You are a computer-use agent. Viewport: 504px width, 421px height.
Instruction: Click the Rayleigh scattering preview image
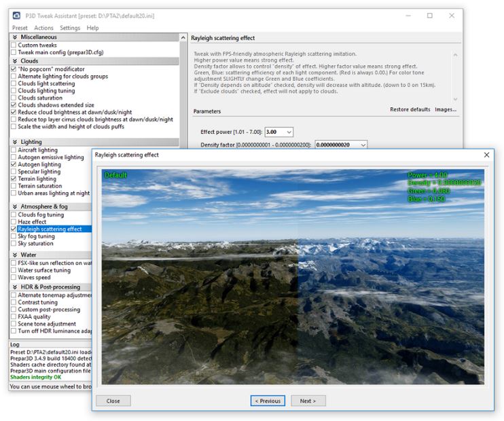click(x=293, y=276)
